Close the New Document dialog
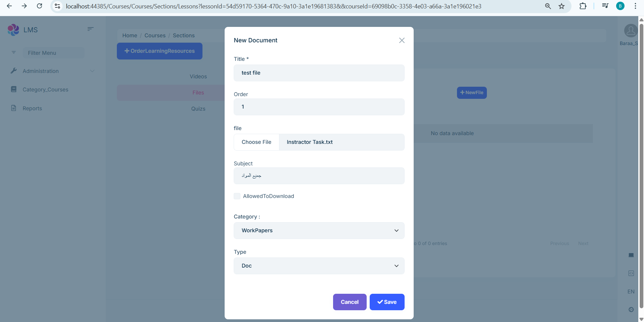Screen dimensions: 644x322 [402, 40]
